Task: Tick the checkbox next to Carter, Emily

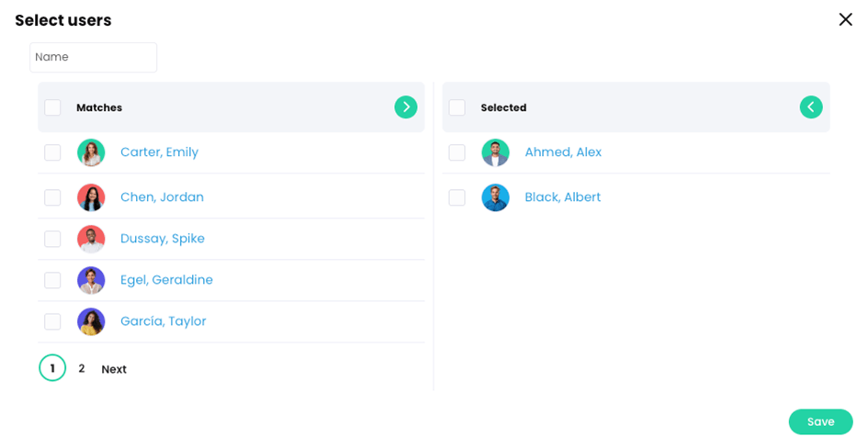Action: pos(52,152)
